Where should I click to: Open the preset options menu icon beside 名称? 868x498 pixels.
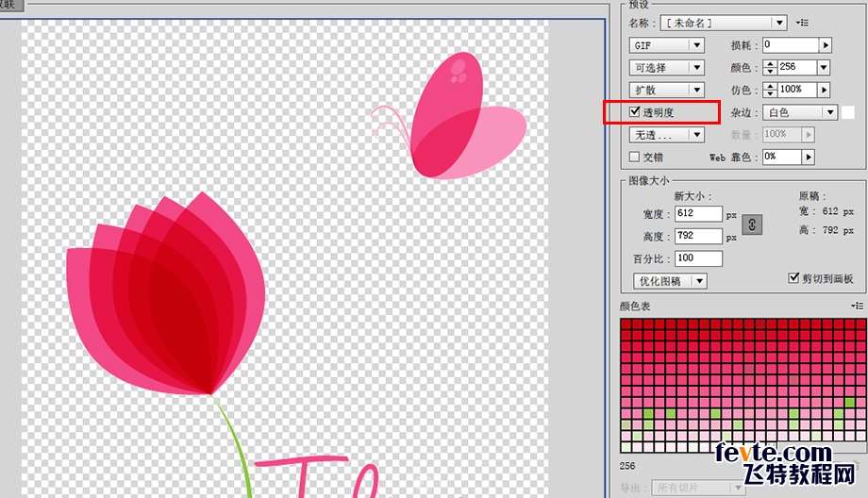(802, 23)
